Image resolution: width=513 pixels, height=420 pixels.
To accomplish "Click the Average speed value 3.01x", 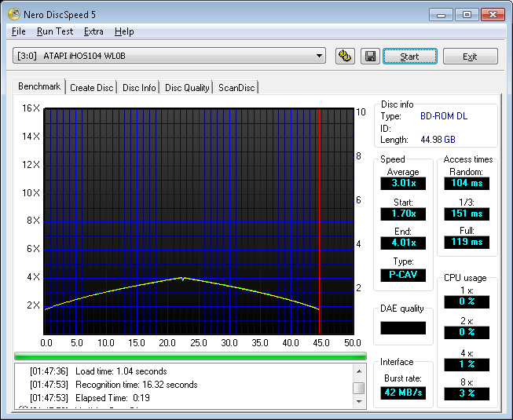I will (403, 183).
